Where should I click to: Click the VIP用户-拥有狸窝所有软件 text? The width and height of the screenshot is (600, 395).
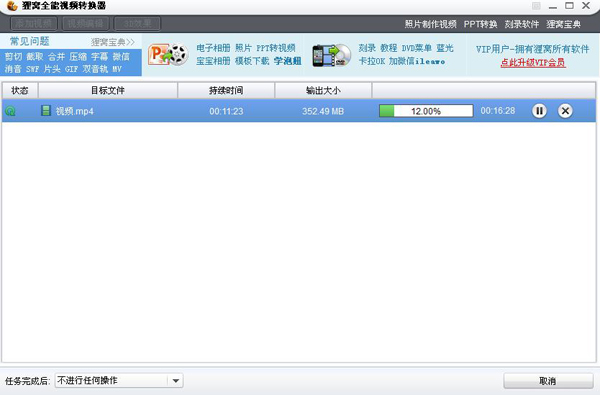pyautogui.click(x=532, y=49)
